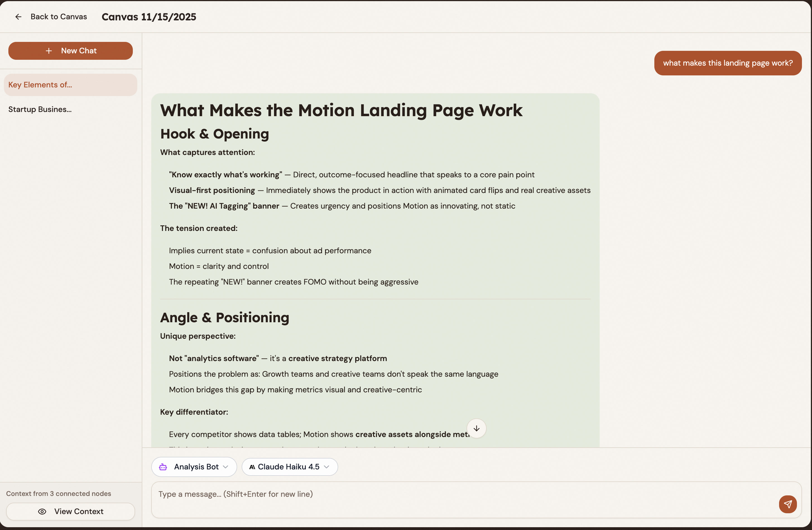The height and width of the screenshot is (530, 812).
Task: Select the Startup Busines... conversation
Action: (40, 109)
